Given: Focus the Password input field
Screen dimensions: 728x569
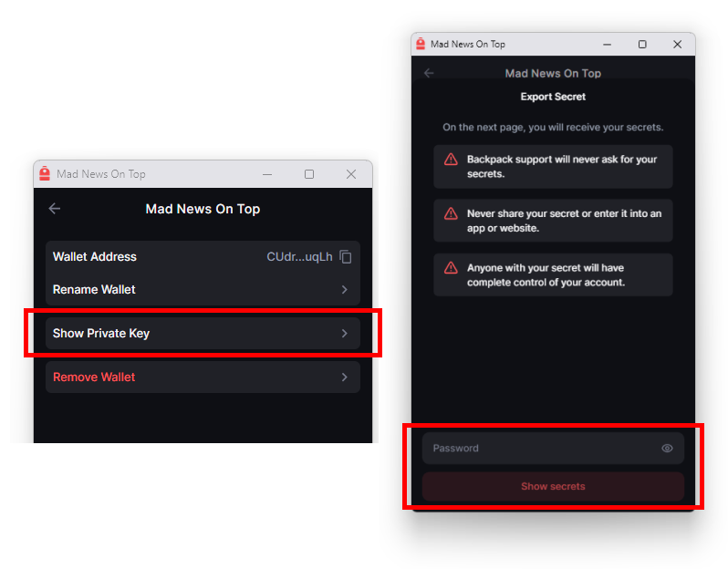Looking at the screenshot, I should pyautogui.click(x=553, y=449).
